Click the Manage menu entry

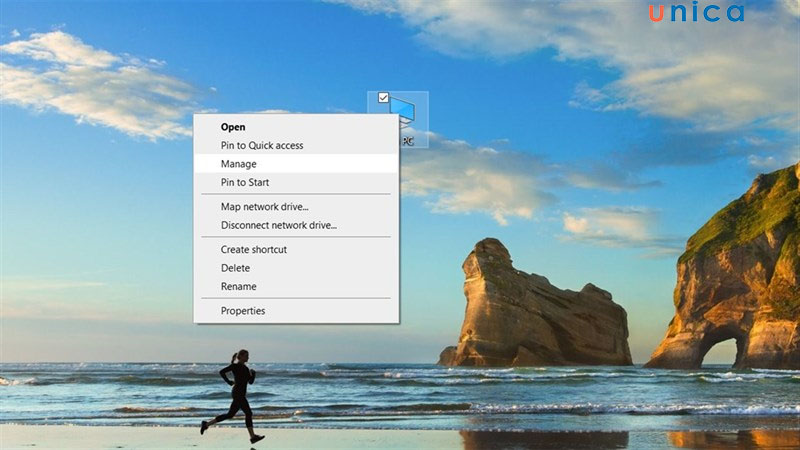296,164
